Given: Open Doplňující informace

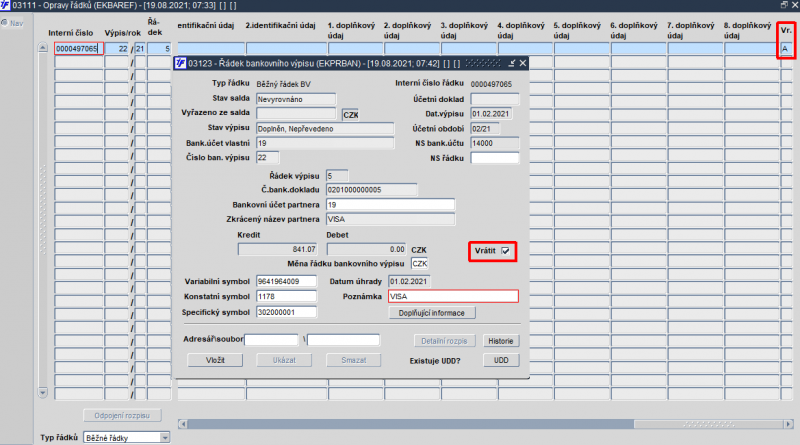Looking at the screenshot, I should tap(432, 313).
